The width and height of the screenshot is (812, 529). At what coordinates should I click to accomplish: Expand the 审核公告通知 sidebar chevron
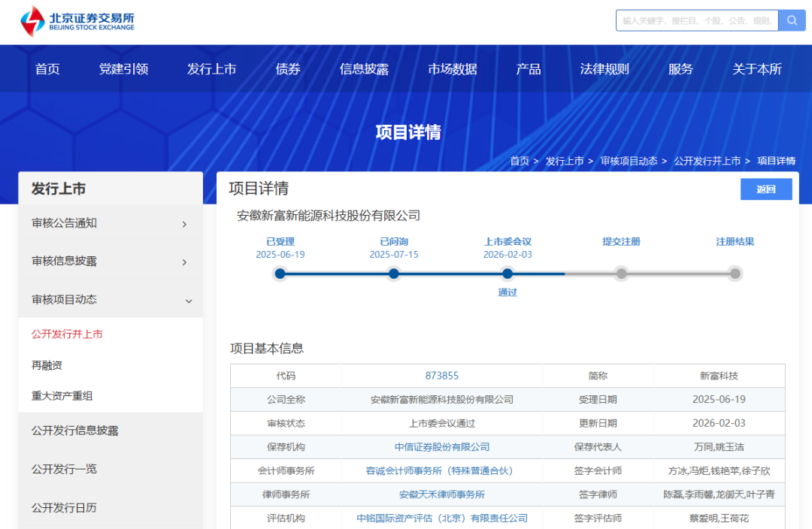click(x=185, y=224)
